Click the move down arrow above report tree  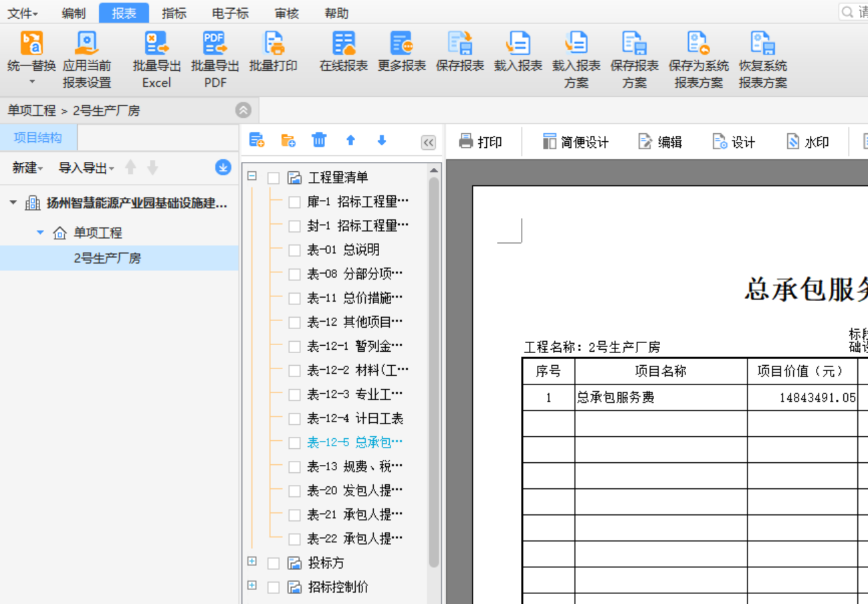[x=382, y=140]
